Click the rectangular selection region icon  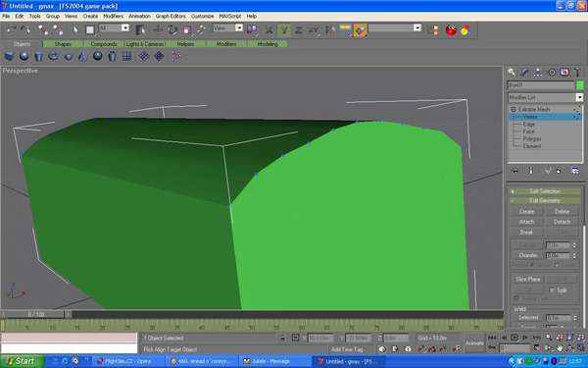click(90, 29)
